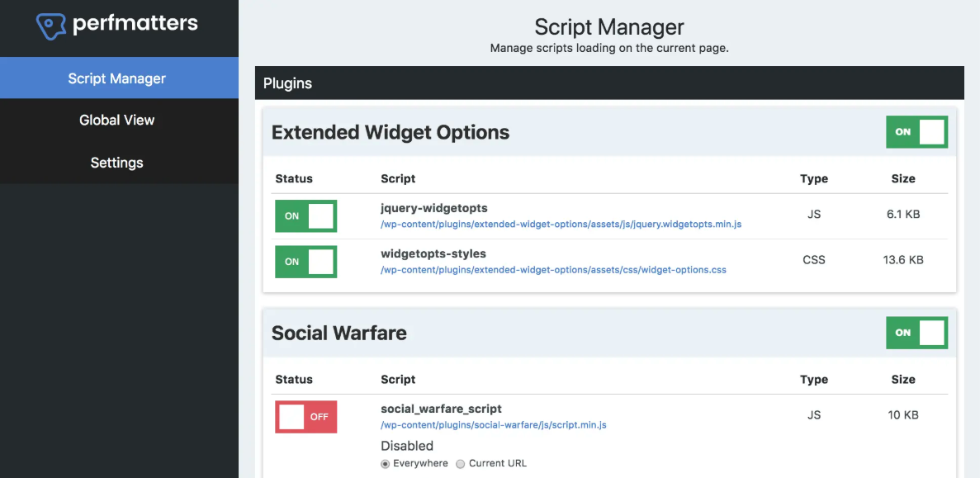Click the 13.6 KB size value
The image size is (980, 478).
coord(903,260)
